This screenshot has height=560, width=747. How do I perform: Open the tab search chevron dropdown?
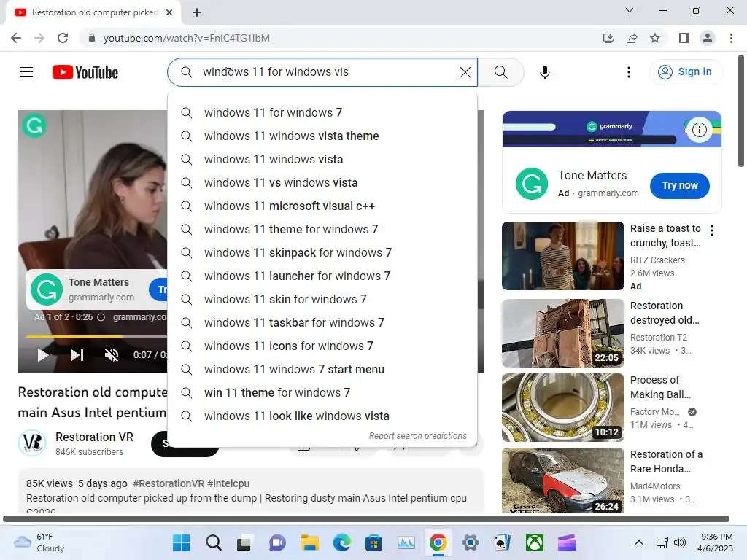630,10
